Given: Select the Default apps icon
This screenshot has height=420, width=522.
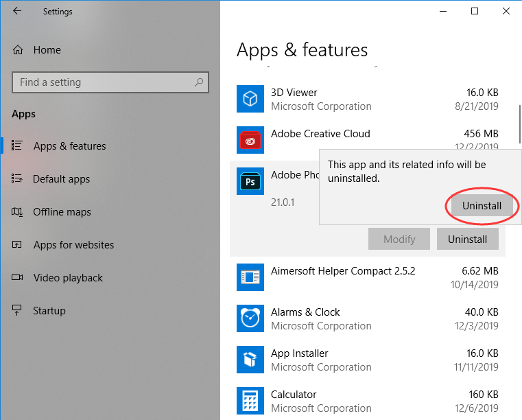Looking at the screenshot, I should [16, 178].
